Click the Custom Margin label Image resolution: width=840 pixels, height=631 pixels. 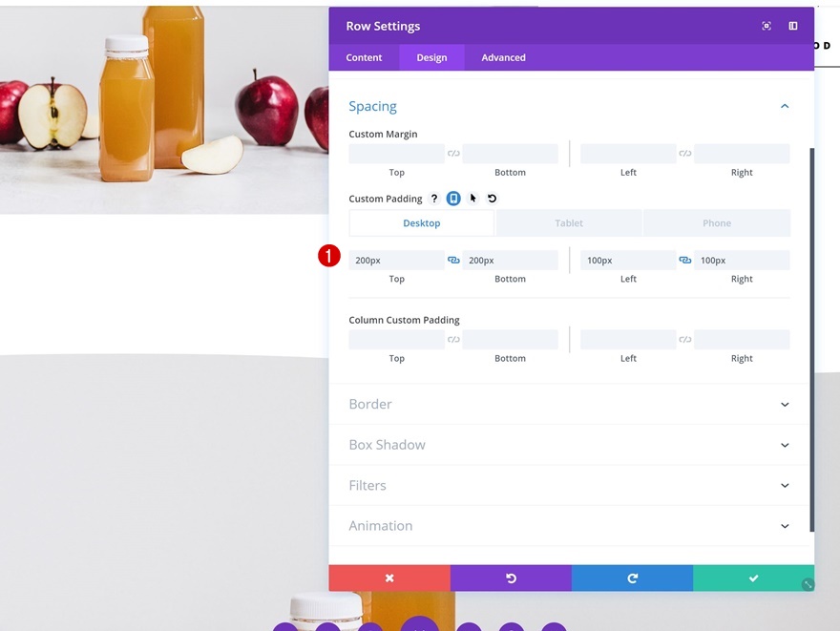point(383,134)
